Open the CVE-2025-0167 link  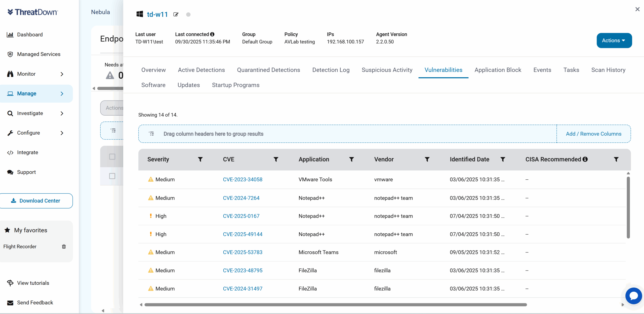pyautogui.click(x=241, y=216)
